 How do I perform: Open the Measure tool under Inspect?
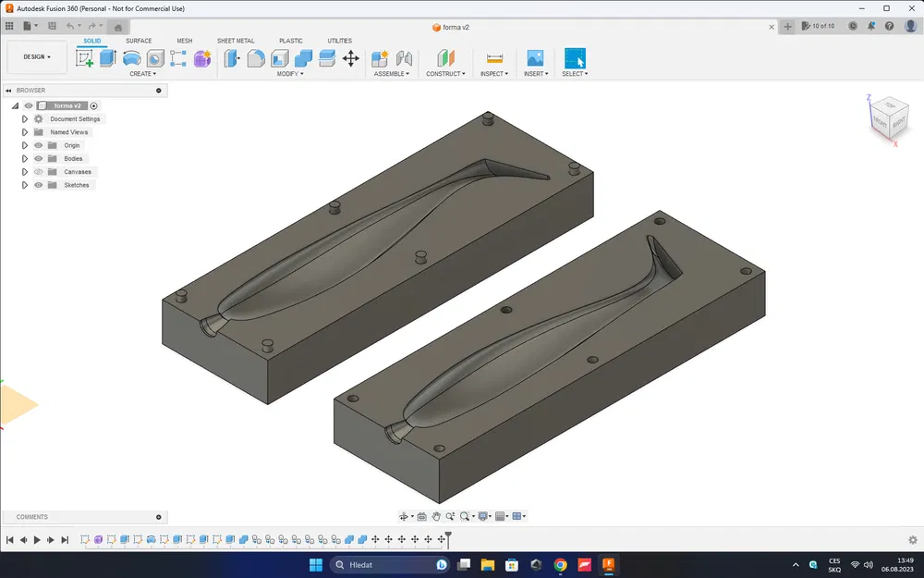pos(494,57)
